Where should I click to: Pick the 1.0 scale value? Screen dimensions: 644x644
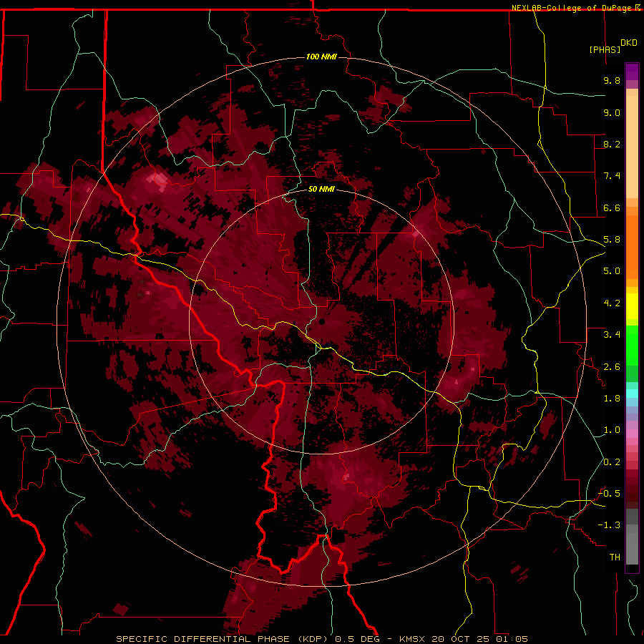tap(612, 430)
